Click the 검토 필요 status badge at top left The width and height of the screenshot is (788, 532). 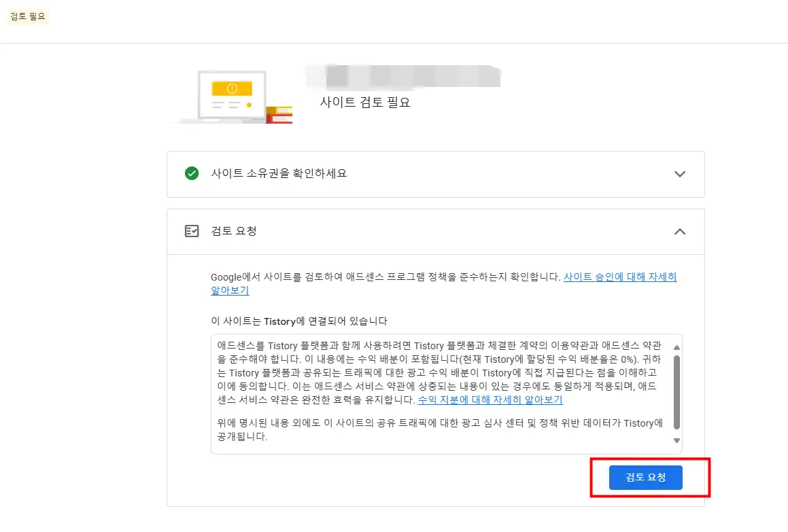(28, 16)
